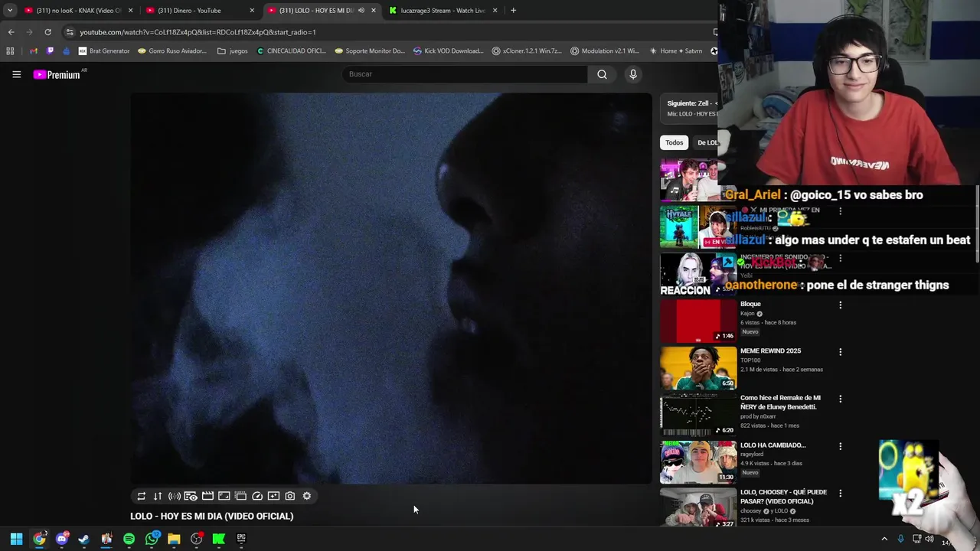The width and height of the screenshot is (980, 551).
Task: Open the YouTube hamburger guide menu
Action: coord(16,74)
